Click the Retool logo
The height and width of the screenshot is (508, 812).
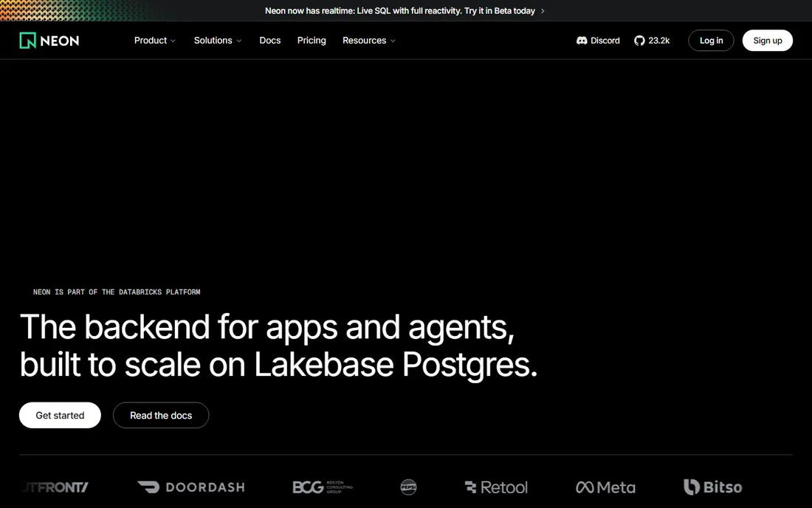(x=496, y=487)
